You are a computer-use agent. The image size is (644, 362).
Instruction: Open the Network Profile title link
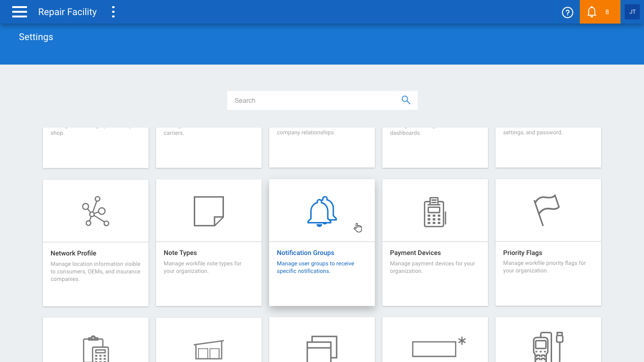(74, 253)
